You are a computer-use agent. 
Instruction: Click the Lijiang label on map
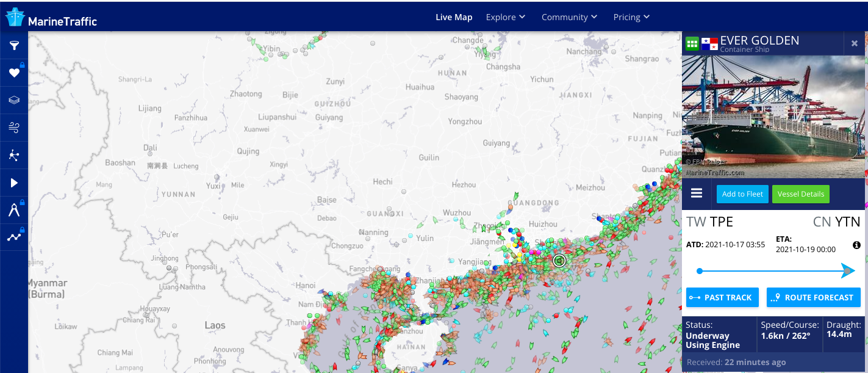coord(150,108)
